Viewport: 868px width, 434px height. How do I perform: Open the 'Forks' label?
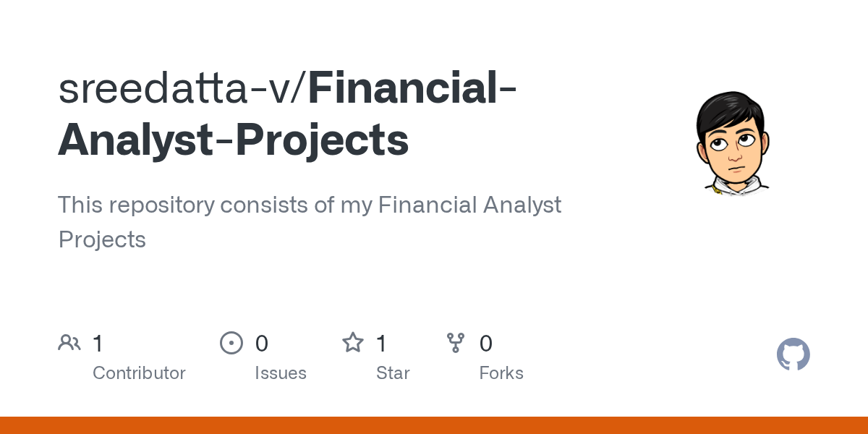click(x=501, y=373)
